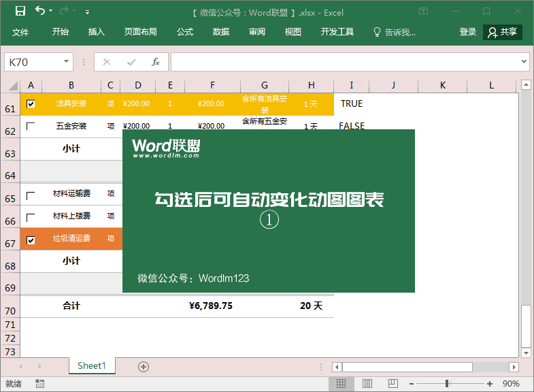The image size is (534, 392).
Task: Select row 61 header
Action: tap(10, 104)
